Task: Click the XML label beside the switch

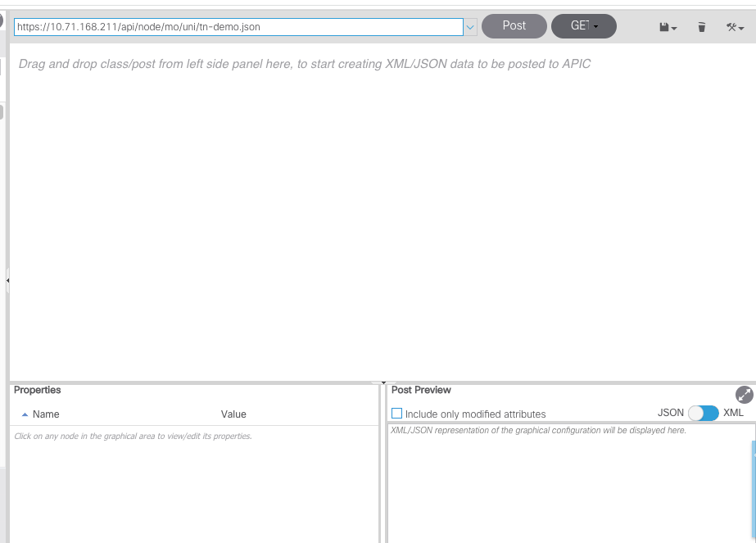Action: click(x=733, y=413)
